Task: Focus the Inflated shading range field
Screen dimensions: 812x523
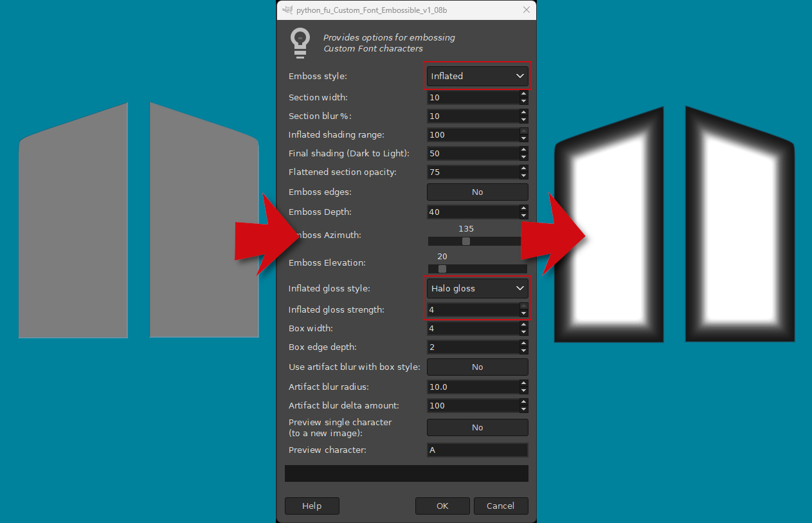Action: coord(473,135)
